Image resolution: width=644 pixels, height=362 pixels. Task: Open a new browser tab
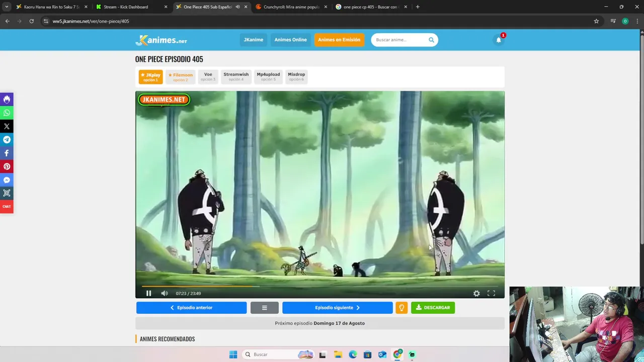418,7
